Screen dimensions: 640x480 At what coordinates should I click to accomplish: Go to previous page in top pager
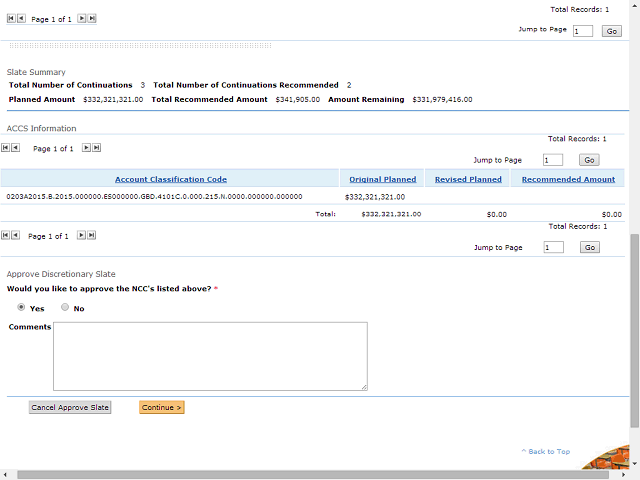click(21, 18)
